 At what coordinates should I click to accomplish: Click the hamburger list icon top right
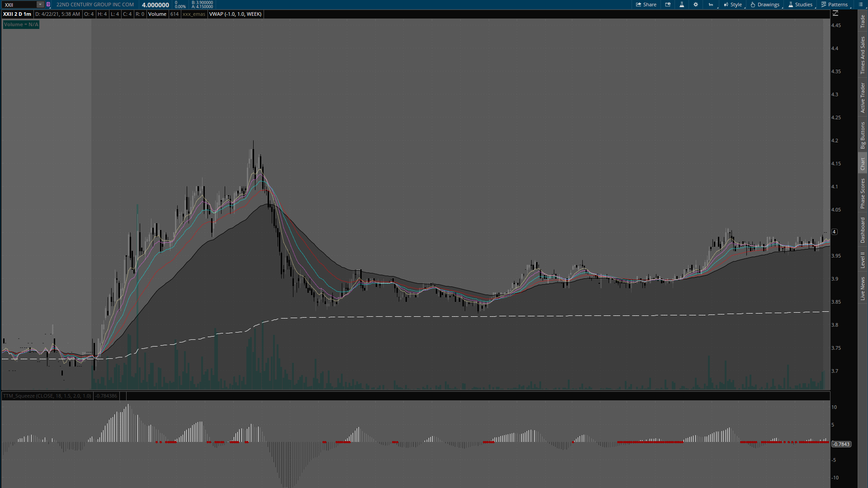861,5
